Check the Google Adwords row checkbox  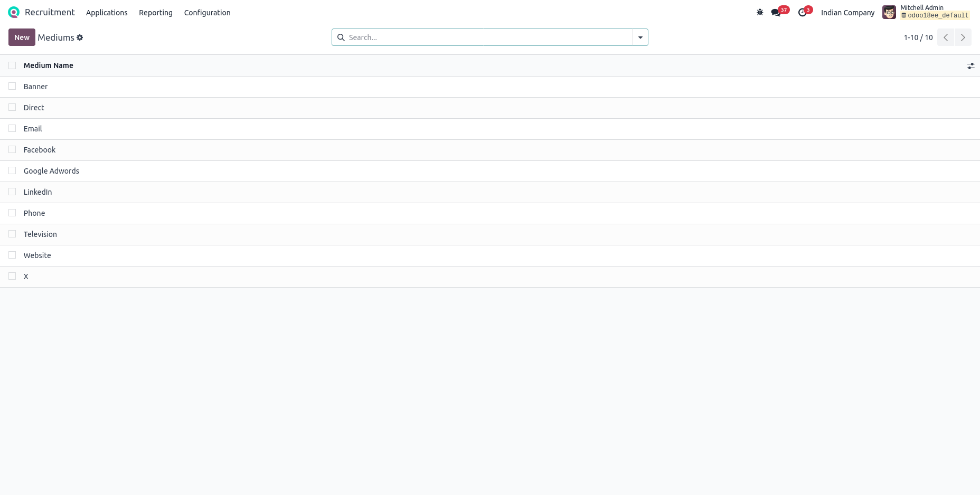coord(12,171)
